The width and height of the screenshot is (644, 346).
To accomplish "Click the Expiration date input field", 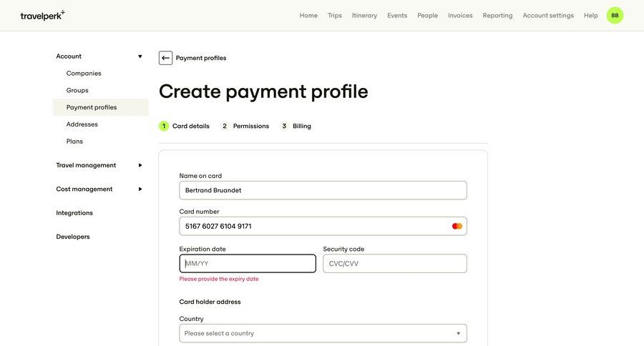I will coord(248,263).
